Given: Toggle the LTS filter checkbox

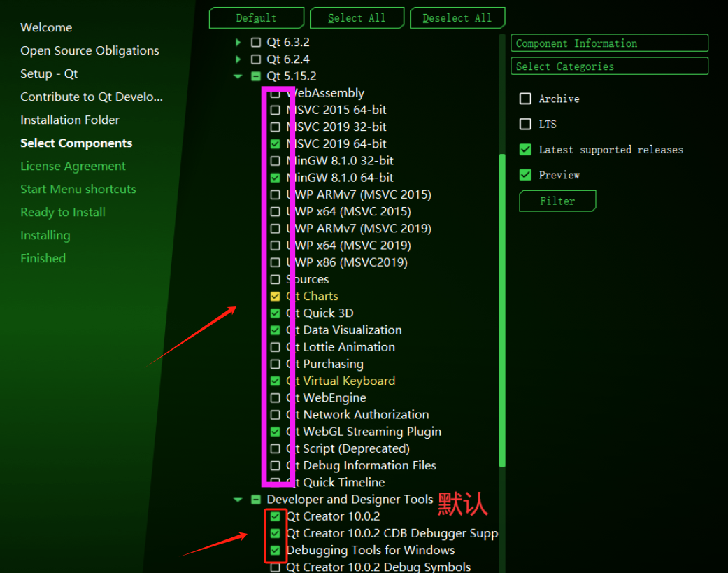Looking at the screenshot, I should (x=525, y=124).
